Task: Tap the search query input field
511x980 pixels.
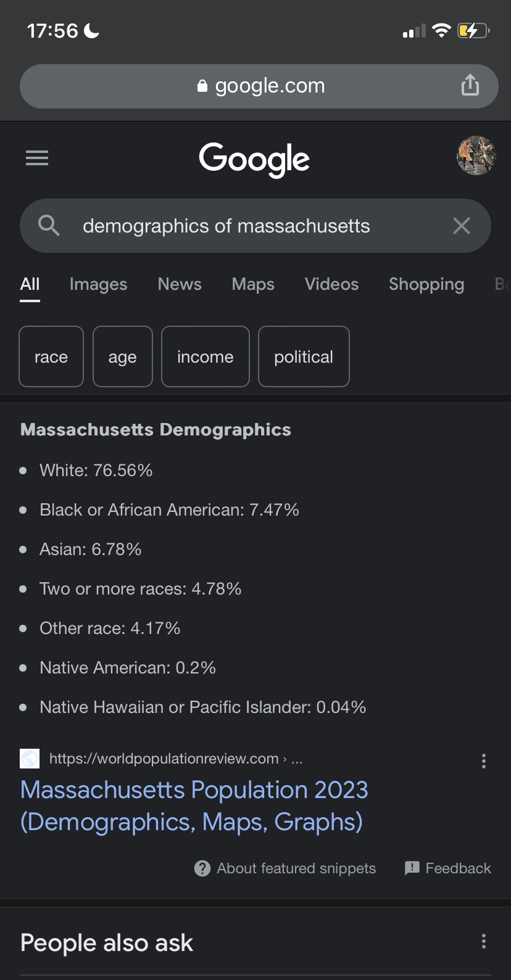Action: [255, 226]
